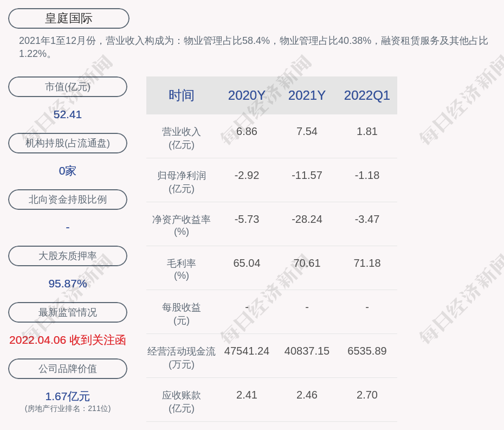Select cash flow value 40837.15
This screenshot has width=504, height=430.
pos(307,351)
